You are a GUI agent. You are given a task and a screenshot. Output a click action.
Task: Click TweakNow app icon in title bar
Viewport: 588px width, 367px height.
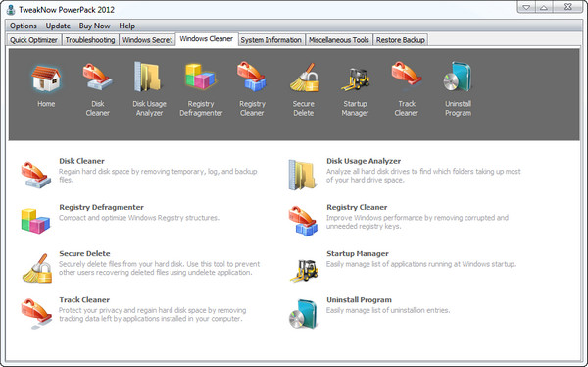[x=11, y=10]
